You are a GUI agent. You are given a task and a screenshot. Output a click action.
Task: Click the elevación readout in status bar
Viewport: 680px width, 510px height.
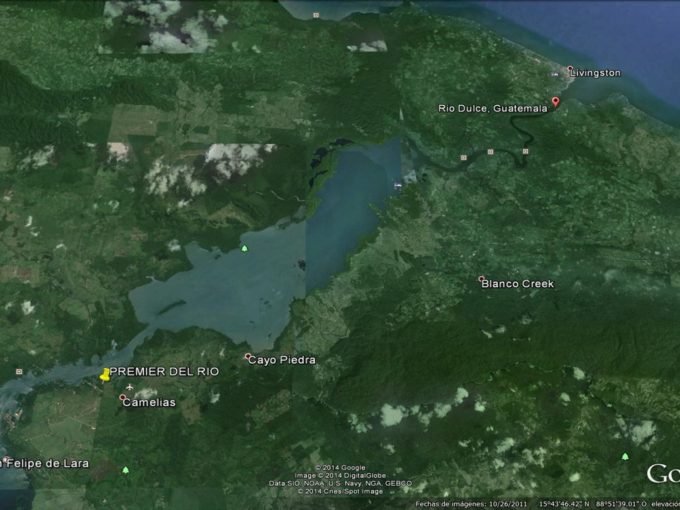(660, 503)
